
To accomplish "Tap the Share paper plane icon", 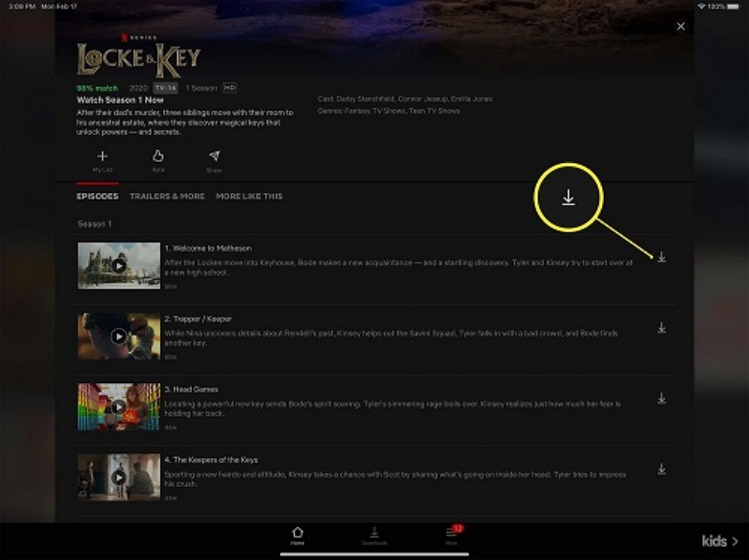I will tap(214, 160).
